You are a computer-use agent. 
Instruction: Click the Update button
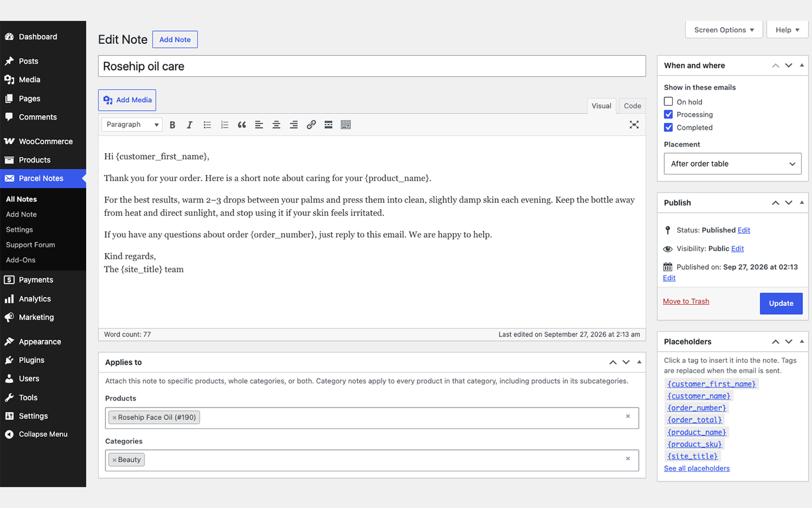(x=781, y=304)
